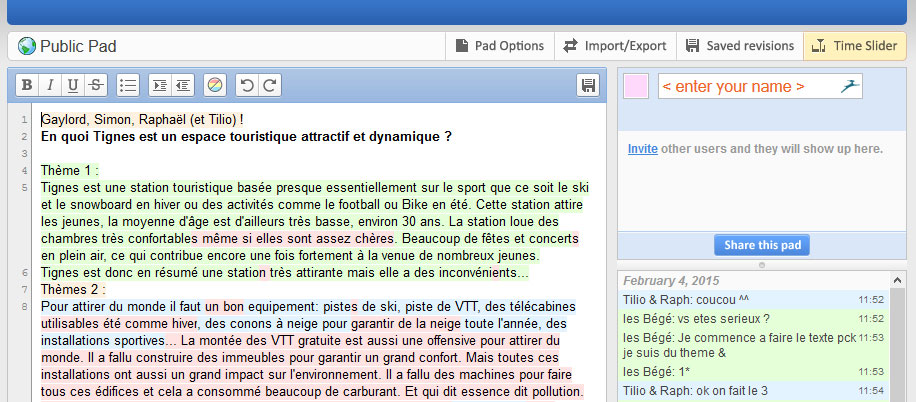Image resolution: width=916 pixels, height=402 pixels.
Task: Click the enter your name field
Action: point(745,87)
